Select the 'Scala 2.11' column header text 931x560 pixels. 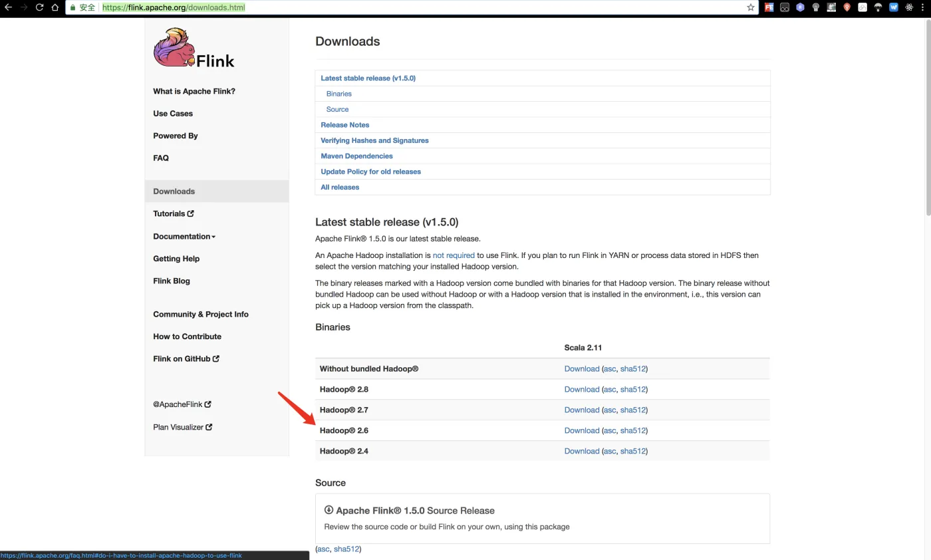point(583,348)
